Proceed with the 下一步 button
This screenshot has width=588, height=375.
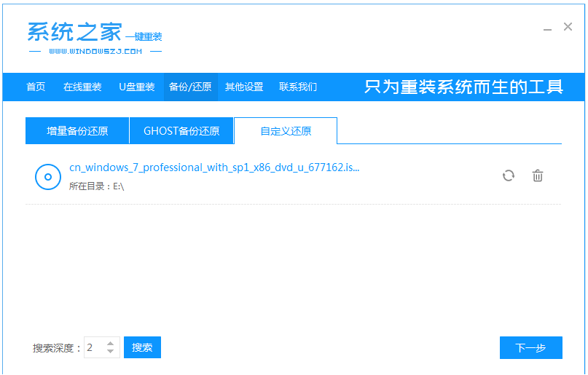tap(531, 347)
